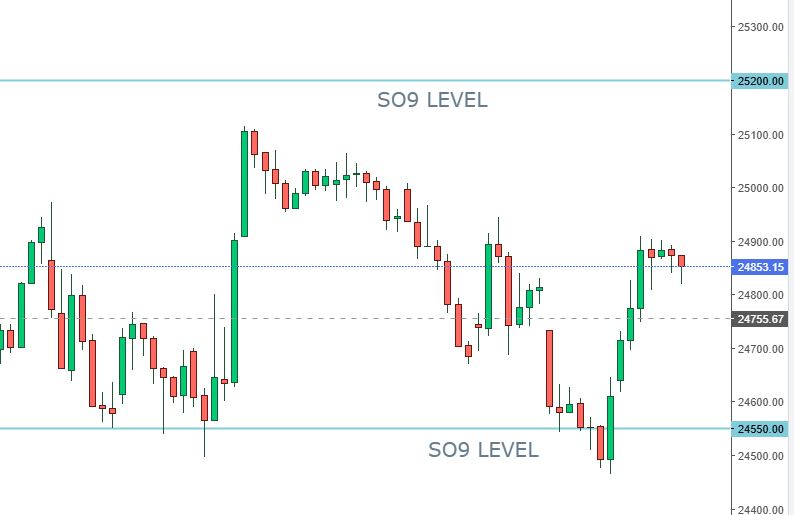
Task: Click the 25100.00 price scale label
Action: 761,135
